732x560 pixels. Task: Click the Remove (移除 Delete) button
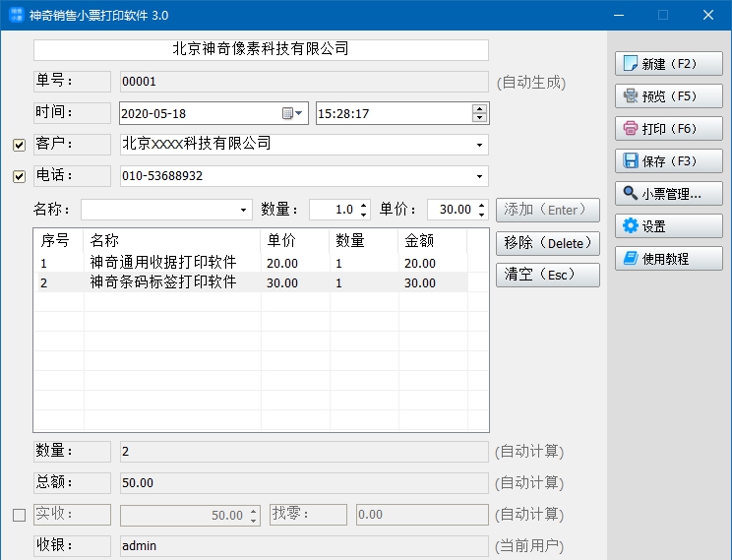(547, 242)
